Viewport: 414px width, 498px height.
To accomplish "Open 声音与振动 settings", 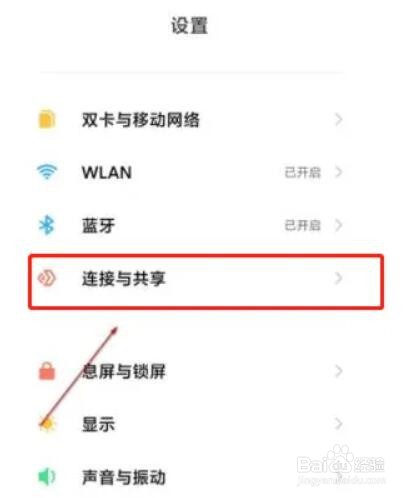I will pos(190,477).
